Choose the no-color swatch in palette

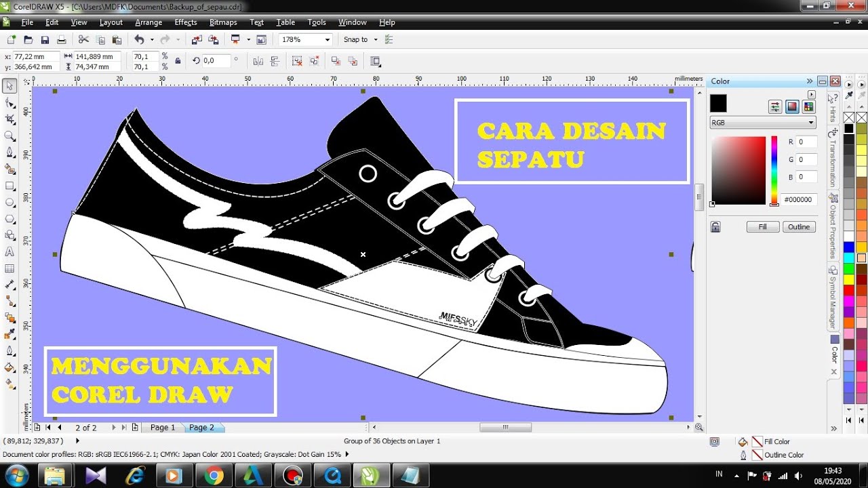click(x=848, y=118)
